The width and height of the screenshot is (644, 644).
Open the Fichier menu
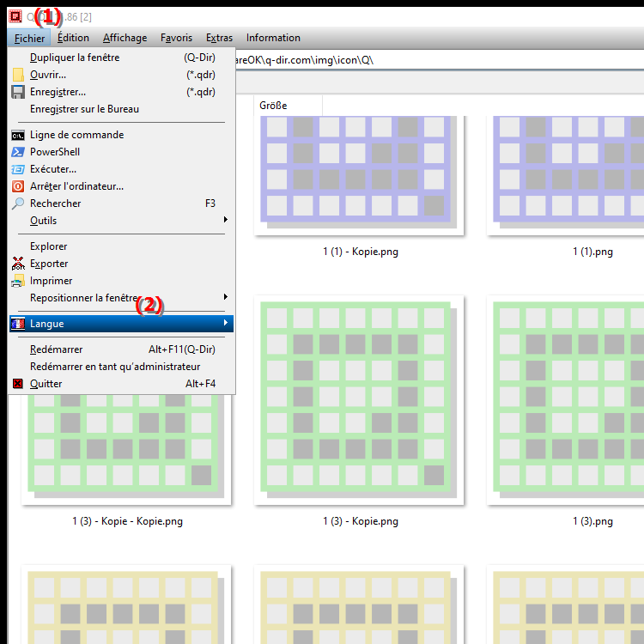pos(29,38)
